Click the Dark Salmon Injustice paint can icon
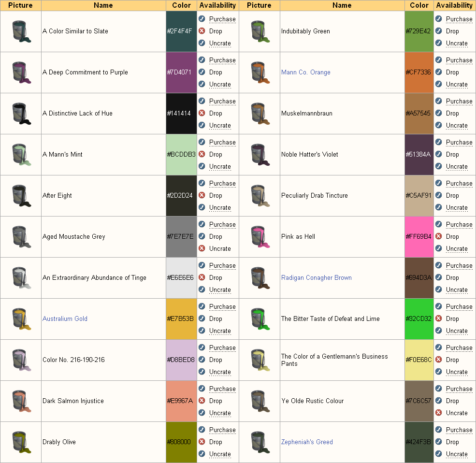The width and height of the screenshot is (476, 463). [x=21, y=401]
